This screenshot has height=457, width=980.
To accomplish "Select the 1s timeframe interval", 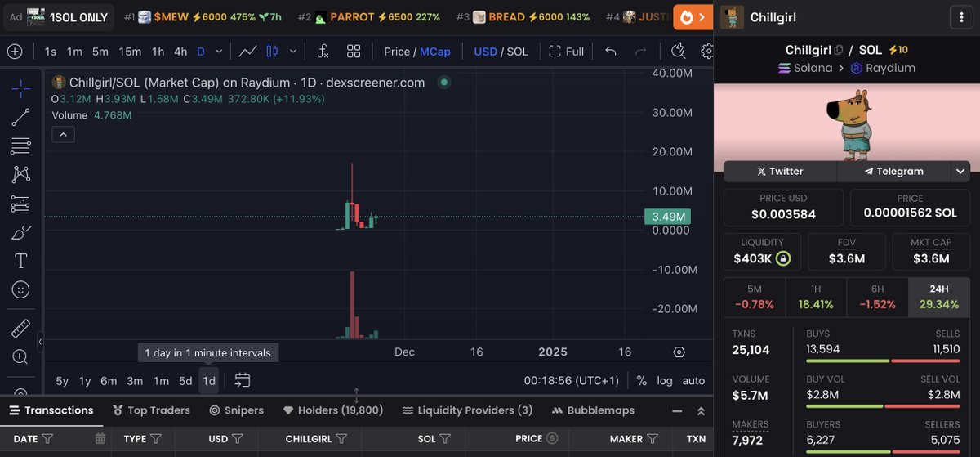I will (50, 52).
